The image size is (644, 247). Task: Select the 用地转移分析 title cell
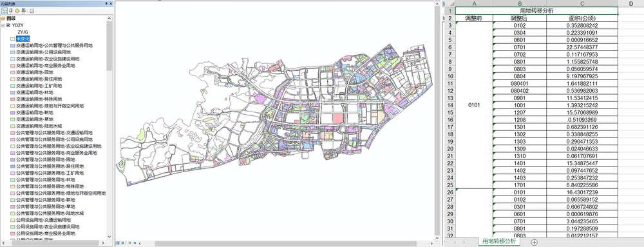point(536,11)
